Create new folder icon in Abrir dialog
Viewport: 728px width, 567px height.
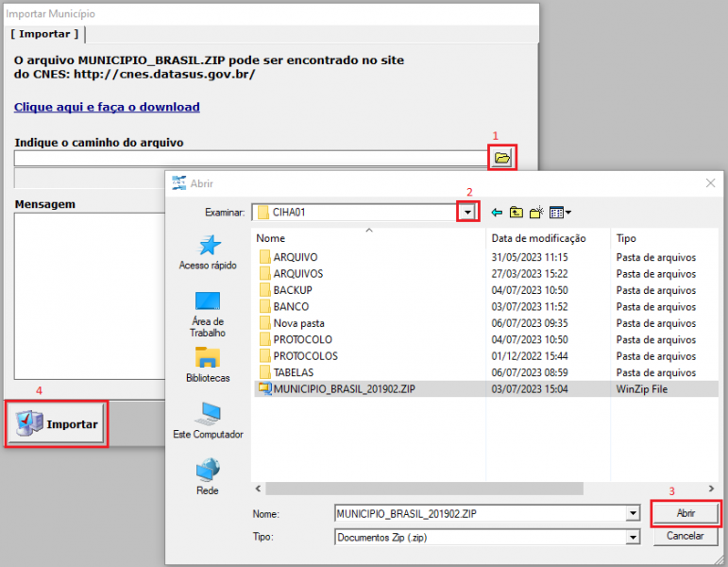click(x=536, y=213)
